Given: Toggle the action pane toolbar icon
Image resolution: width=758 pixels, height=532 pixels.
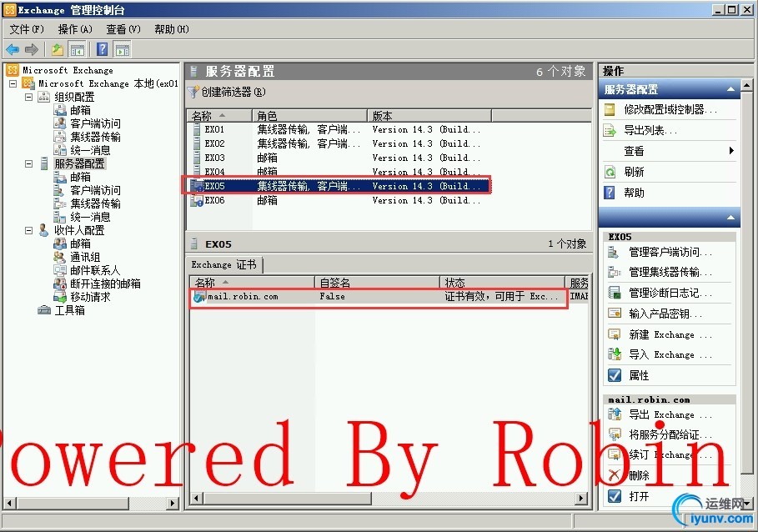Looking at the screenshot, I should coord(122,49).
